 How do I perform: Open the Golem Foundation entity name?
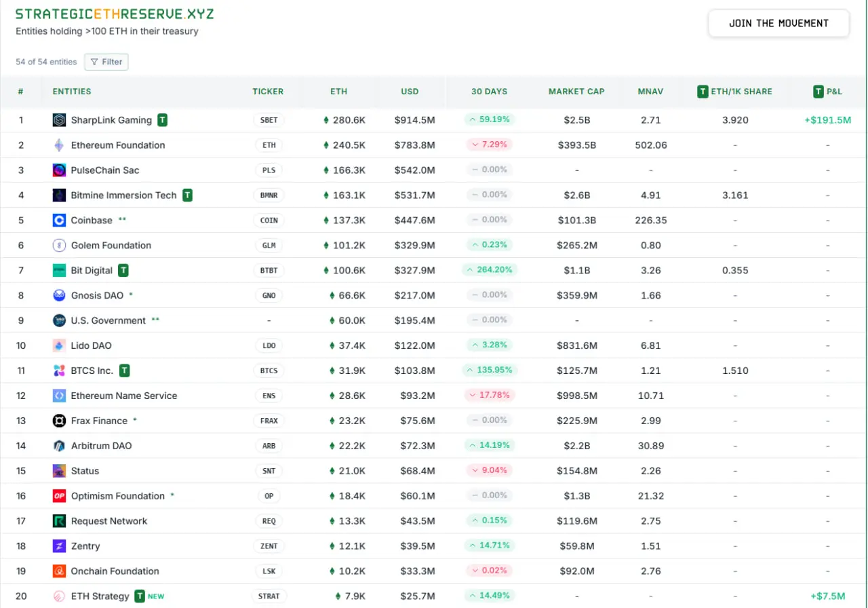point(111,246)
